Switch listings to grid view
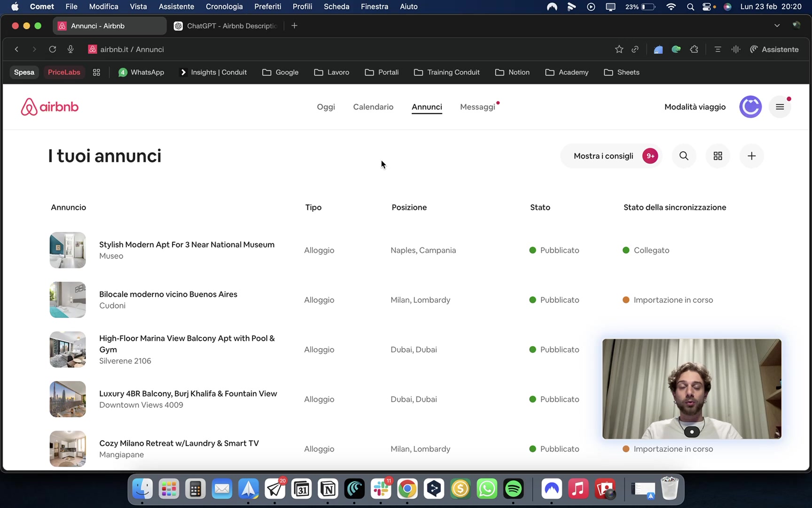 click(718, 156)
